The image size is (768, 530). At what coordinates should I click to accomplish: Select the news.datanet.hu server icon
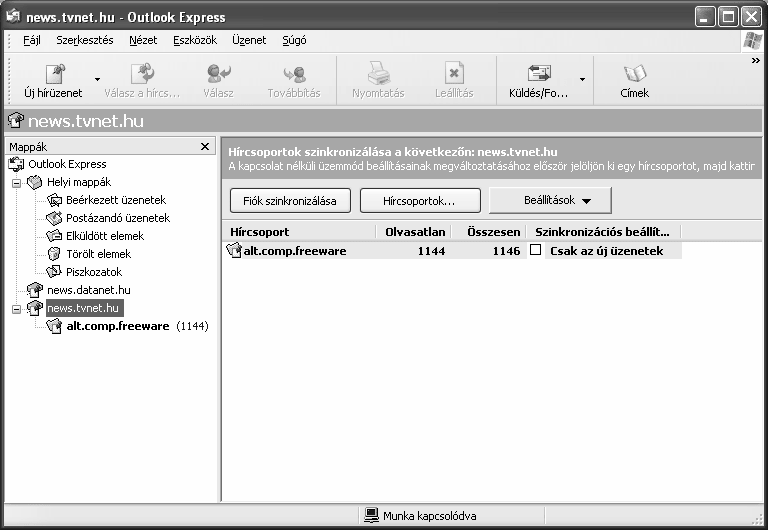pos(35,290)
